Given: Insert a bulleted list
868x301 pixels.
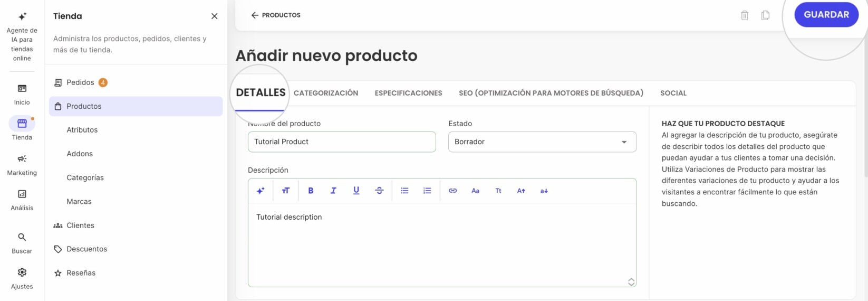Looking at the screenshot, I should point(404,191).
